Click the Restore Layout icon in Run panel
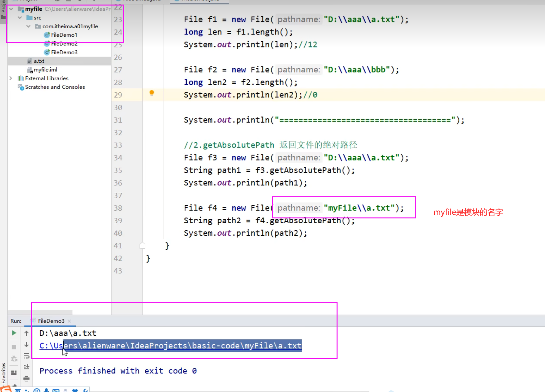Image resolution: width=545 pixels, height=392 pixels. [x=14, y=372]
